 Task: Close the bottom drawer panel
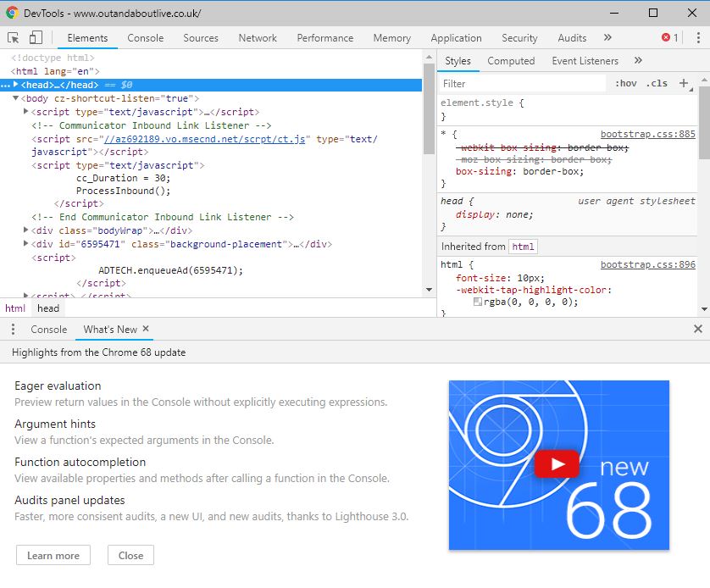[x=698, y=329]
